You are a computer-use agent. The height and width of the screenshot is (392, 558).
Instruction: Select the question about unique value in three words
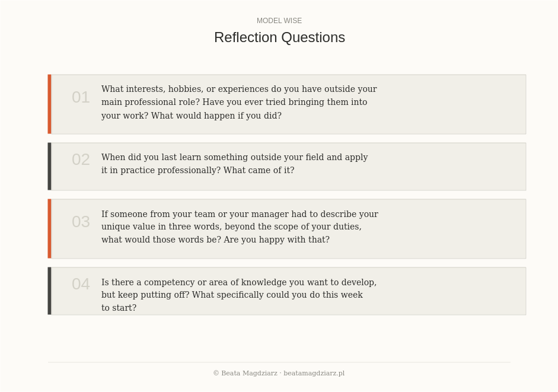click(240, 227)
